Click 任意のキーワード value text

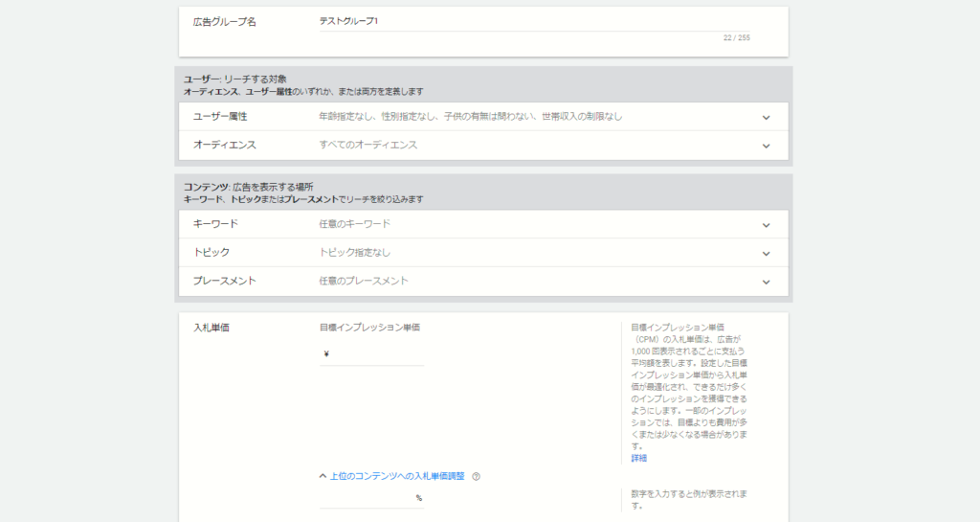tap(354, 224)
